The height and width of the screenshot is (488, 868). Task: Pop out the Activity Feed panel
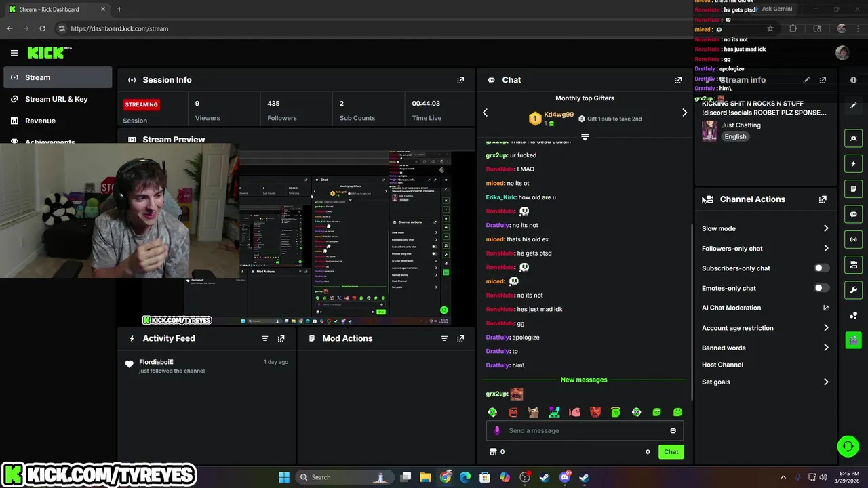[281, 338]
